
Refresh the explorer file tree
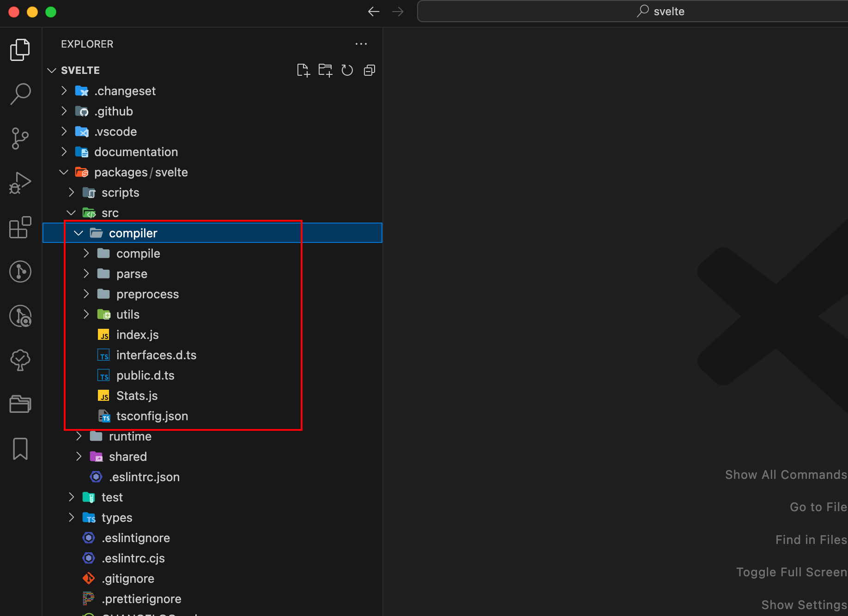(x=347, y=70)
